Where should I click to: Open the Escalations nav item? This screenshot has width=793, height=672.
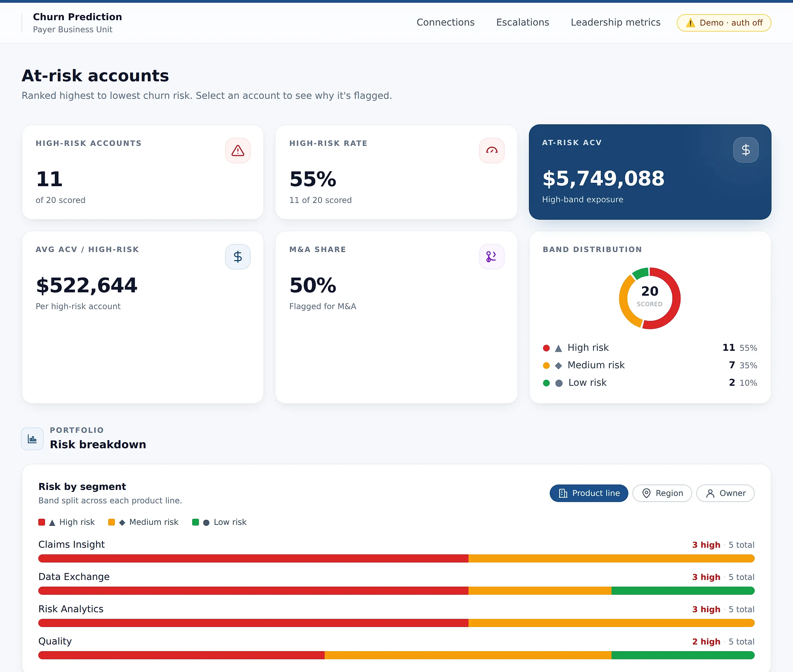pyautogui.click(x=523, y=23)
